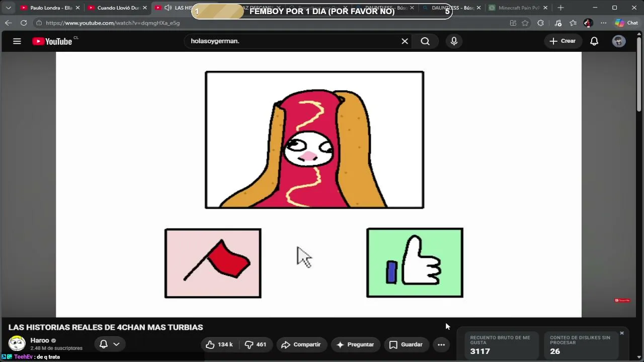The image size is (644, 362).
Task: Open split screen from the address bar
Action: 513,23
